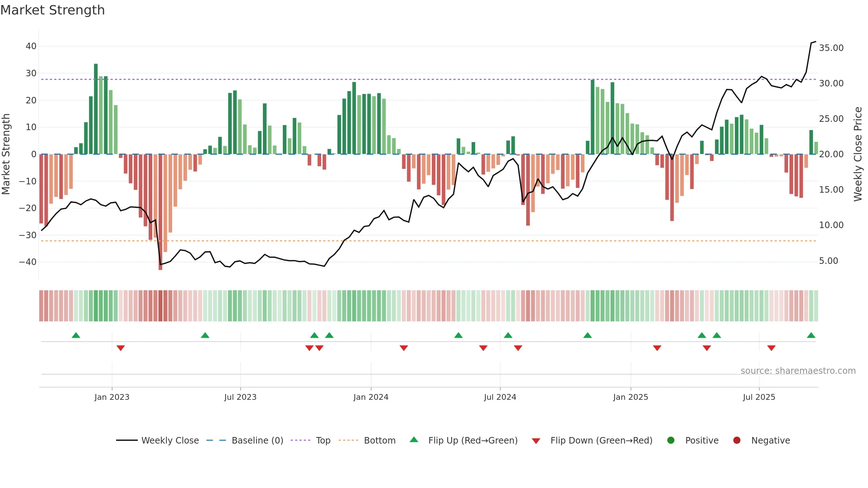The height and width of the screenshot is (488, 868).
Task: Toggle the Positive legend entry
Action: [x=693, y=440]
